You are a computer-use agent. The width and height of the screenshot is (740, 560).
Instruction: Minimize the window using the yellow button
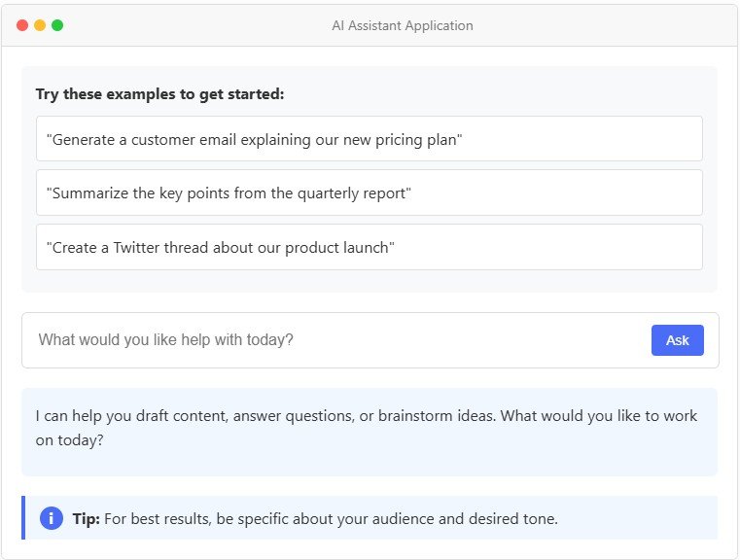pyautogui.click(x=40, y=25)
